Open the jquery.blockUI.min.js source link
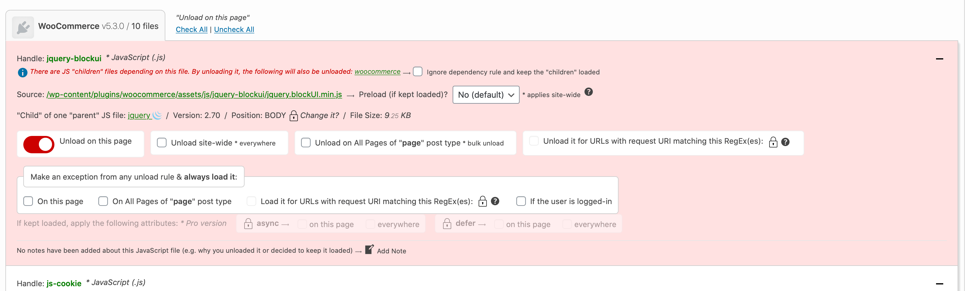 click(194, 94)
